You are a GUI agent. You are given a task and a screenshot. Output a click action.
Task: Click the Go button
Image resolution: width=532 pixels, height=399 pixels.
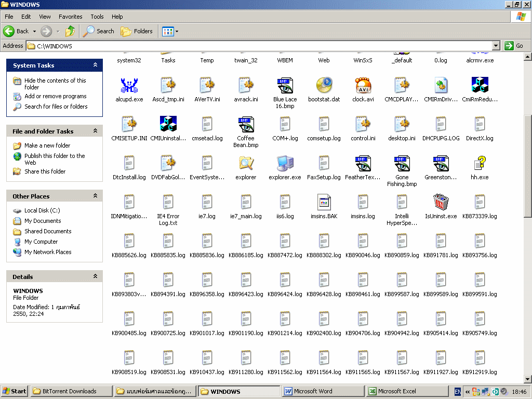click(514, 46)
